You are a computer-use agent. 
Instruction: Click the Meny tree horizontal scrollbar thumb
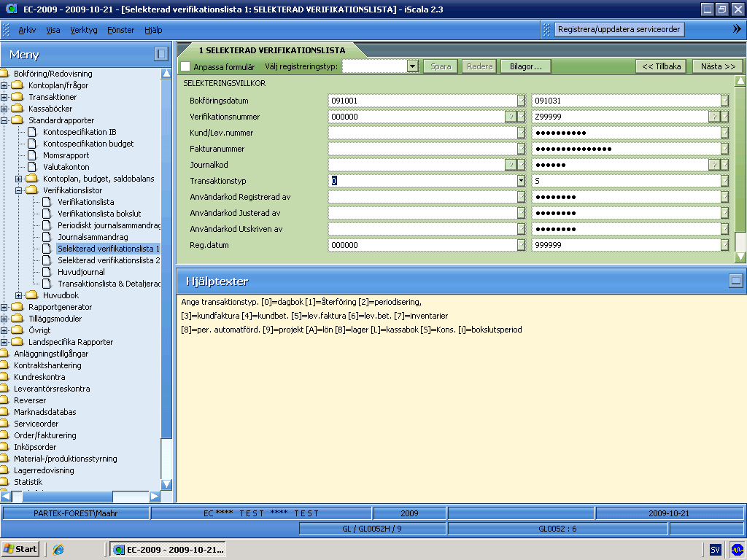tap(66, 496)
